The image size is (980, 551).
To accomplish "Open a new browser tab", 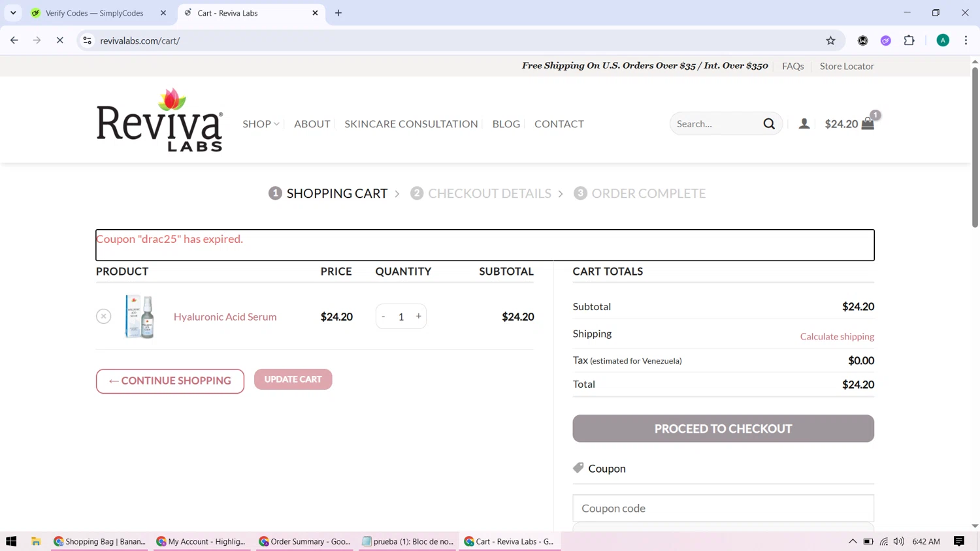I will (x=338, y=13).
